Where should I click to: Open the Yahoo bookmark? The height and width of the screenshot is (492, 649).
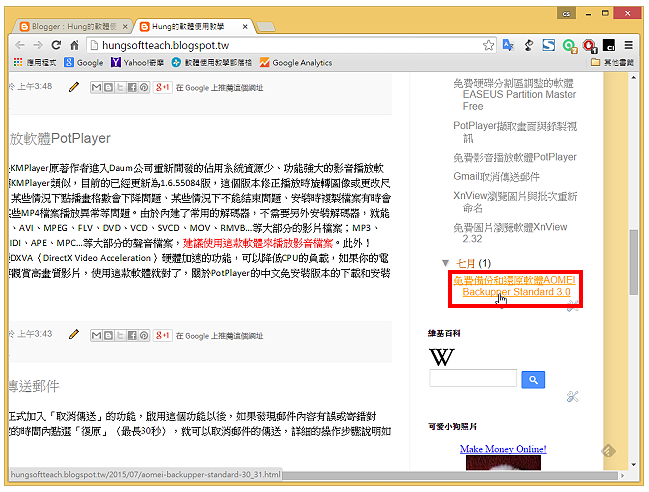coord(137,62)
